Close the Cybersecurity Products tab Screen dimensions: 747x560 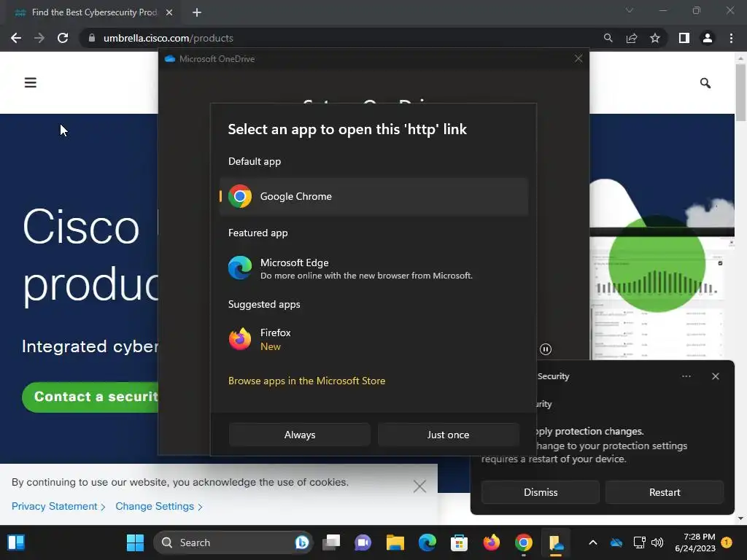click(169, 12)
